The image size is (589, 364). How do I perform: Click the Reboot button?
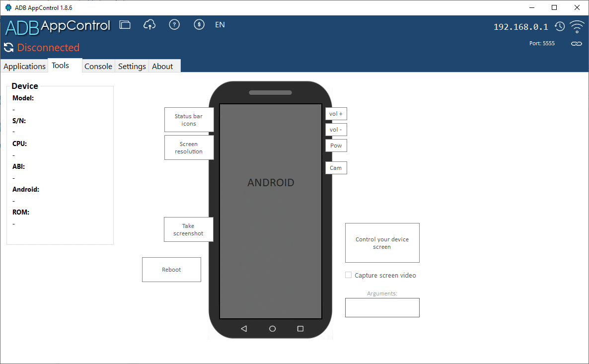171,269
